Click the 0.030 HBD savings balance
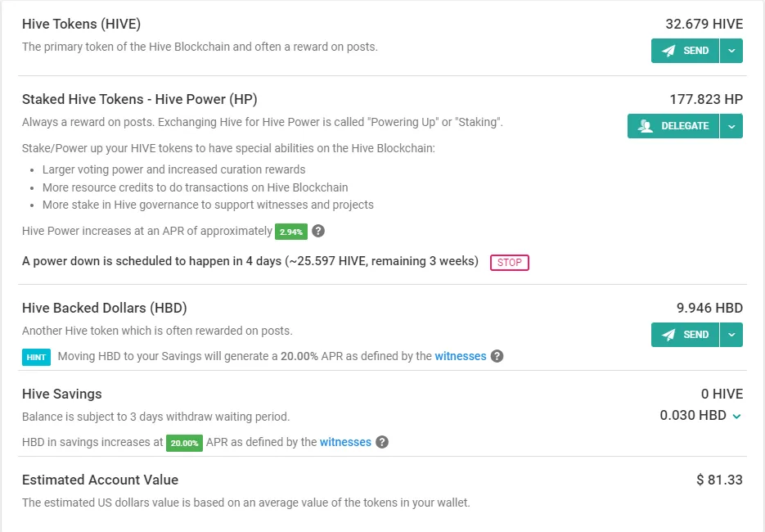Viewport: 765px width, 532px height. pyautogui.click(x=693, y=415)
